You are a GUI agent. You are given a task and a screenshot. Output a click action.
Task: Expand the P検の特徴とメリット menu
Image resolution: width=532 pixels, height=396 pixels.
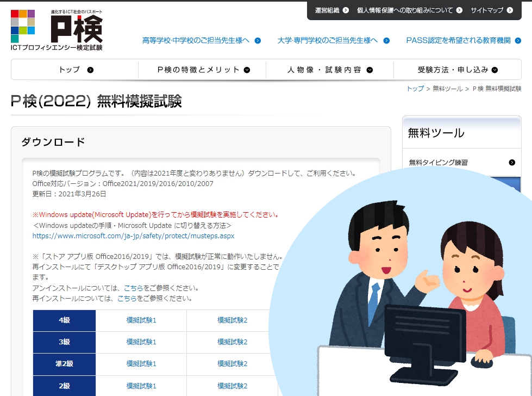202,70
